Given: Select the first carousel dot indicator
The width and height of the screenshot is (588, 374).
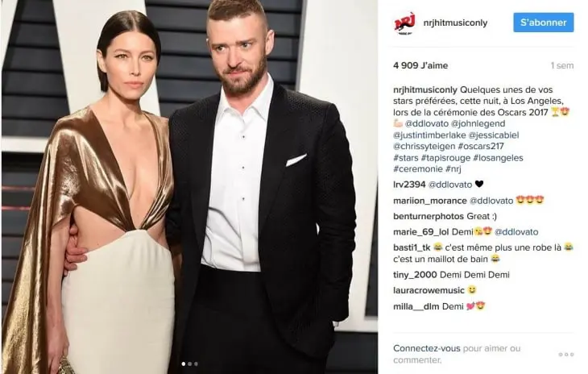Looking at the screenshot, I should [184, 364].
